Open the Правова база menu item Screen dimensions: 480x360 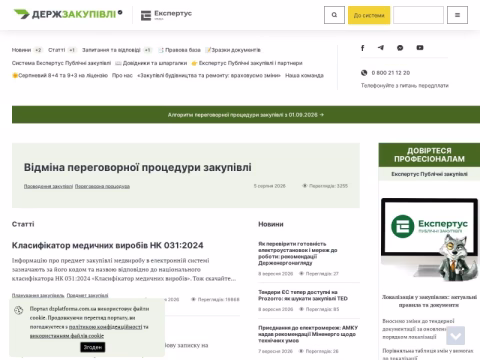point(179,50)
